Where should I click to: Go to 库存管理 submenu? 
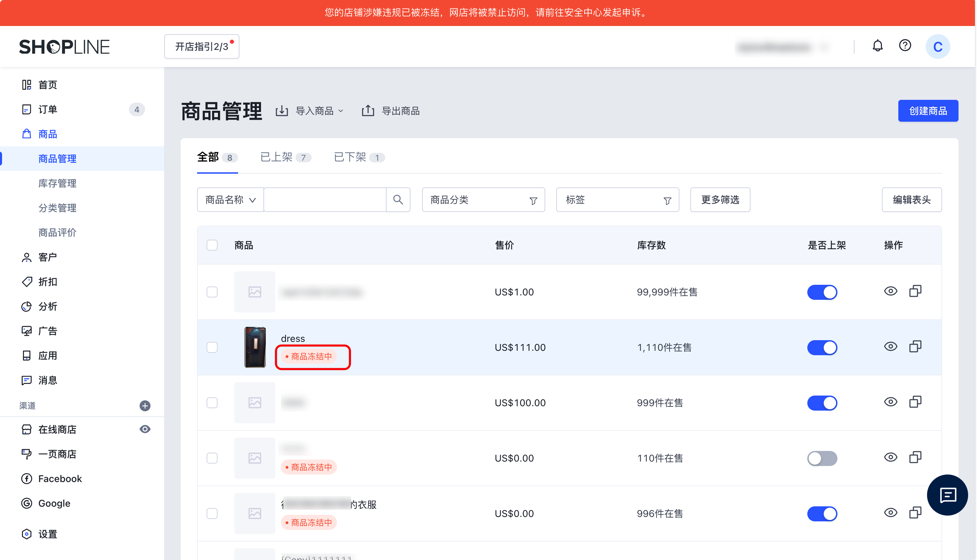click(x=57, y=183)
